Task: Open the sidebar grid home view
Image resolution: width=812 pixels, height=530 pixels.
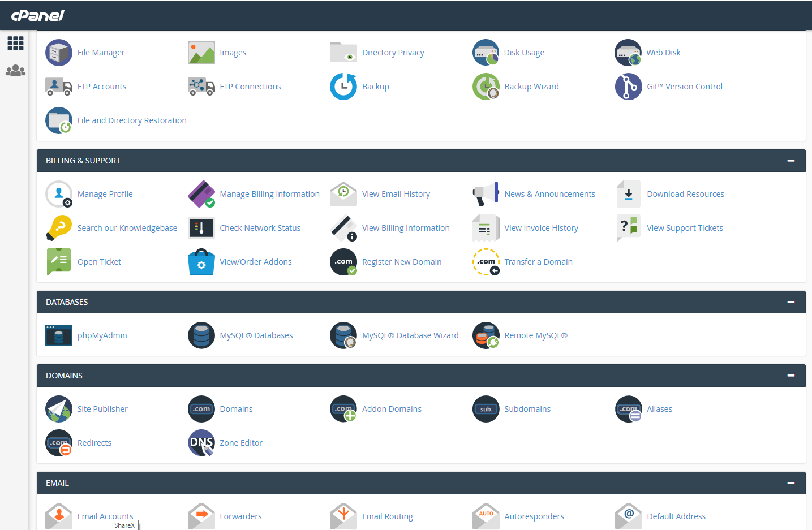Action: click(15, 44)
